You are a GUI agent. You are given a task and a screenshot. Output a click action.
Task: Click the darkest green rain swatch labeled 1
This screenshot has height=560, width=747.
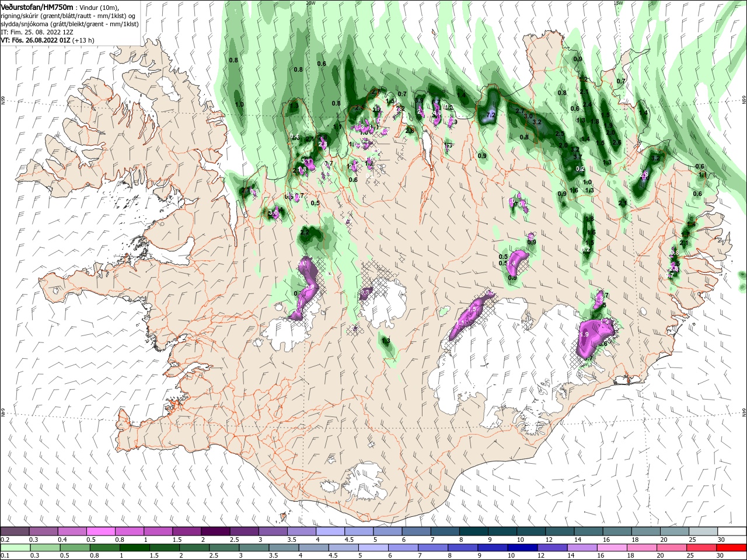(135, 548)
